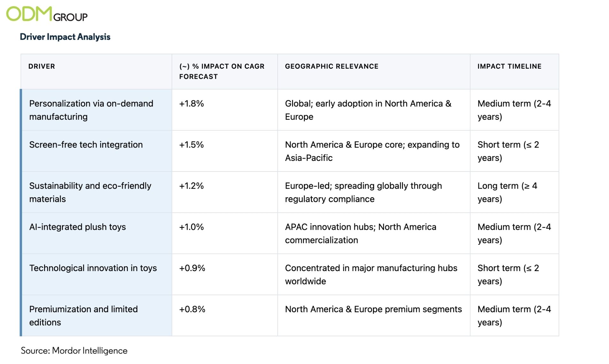Screen dimensions: 609x364
Task: Click Sustainability and eco-friendly materials driver
Action: click(90, 192)
